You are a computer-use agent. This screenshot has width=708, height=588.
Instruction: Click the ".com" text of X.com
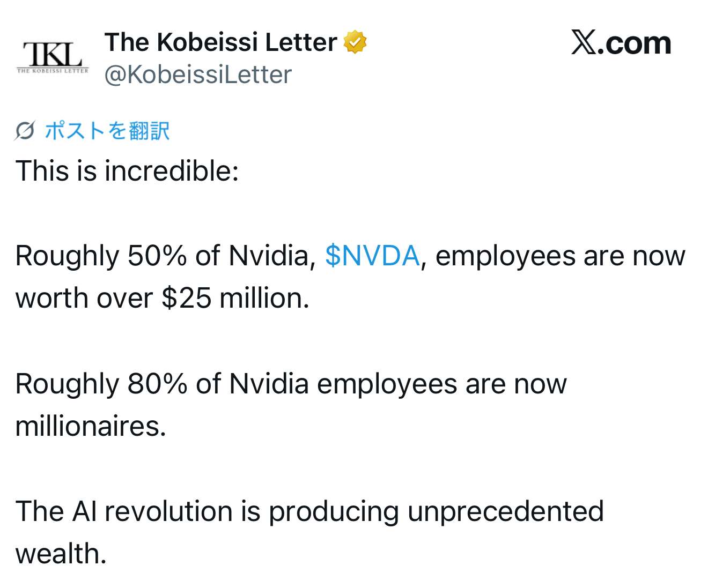(635, 43)
